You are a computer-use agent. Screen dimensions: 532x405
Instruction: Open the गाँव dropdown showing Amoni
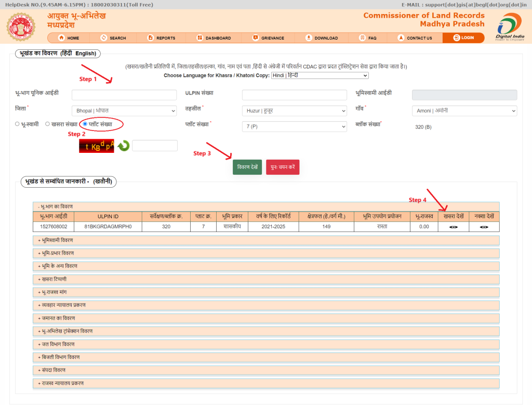[x=464, y=111]
